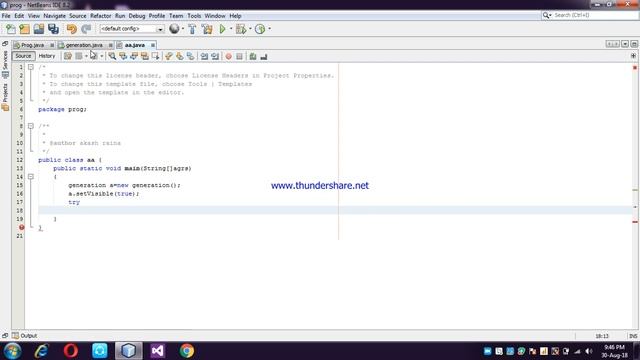Viewport: 640px width, 360px height.
Task: Open the Edit menu
Action: pos(19,16)
